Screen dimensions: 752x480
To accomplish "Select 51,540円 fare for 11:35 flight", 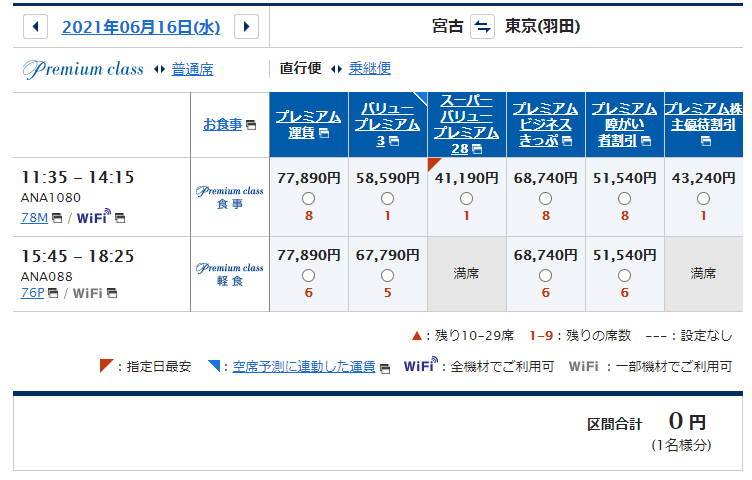I will tap(624, 199).
